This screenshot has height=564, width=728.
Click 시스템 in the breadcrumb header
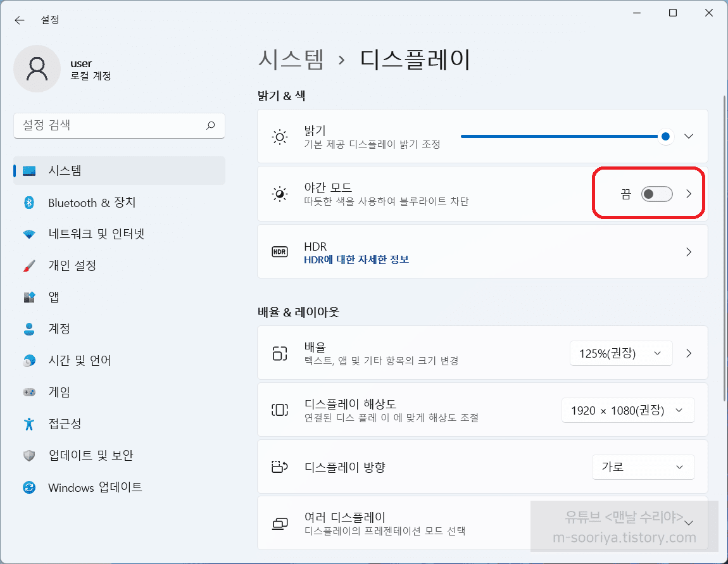tap(291, 60)
